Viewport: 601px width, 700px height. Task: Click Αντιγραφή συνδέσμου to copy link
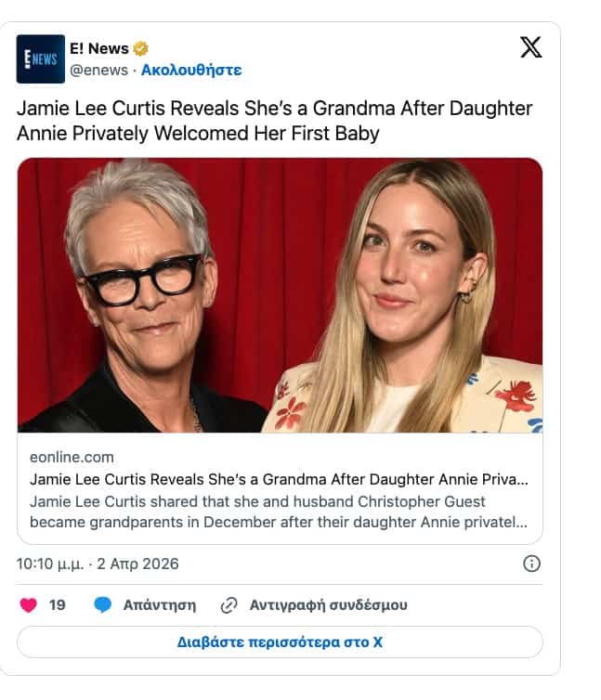point(329,605)
